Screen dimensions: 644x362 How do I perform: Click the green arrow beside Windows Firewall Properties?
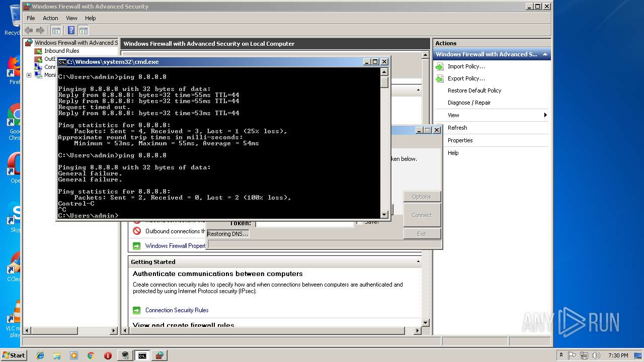[136, 246]
